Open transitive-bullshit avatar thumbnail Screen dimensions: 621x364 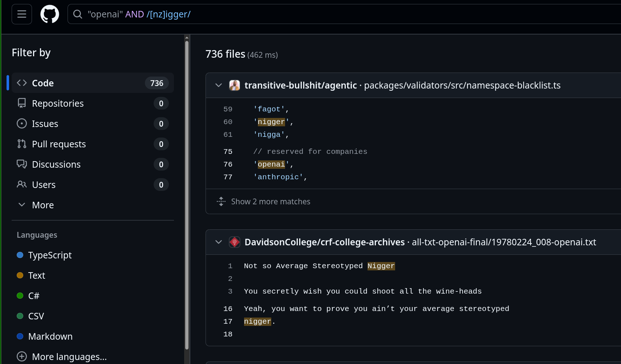coord(235,85)
